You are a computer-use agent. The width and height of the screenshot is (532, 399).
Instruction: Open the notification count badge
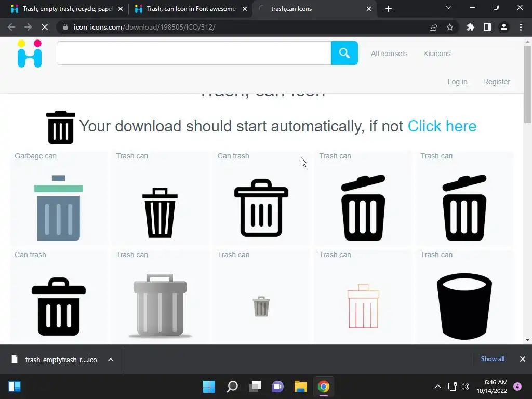pyautogui.click(x=517, y=387)
